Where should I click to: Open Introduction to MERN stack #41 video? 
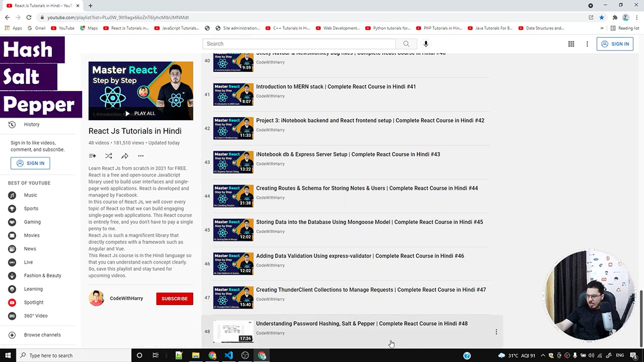(x=336, y=86)
